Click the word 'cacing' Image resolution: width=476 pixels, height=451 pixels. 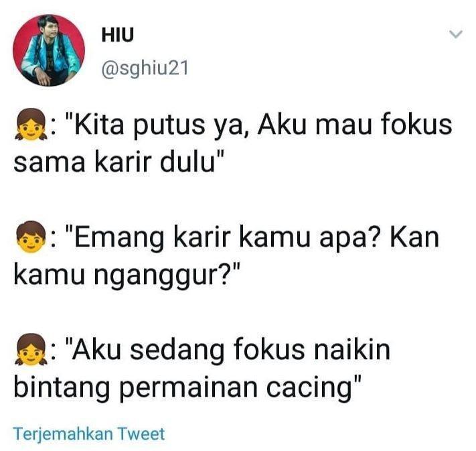coord(309,390)
